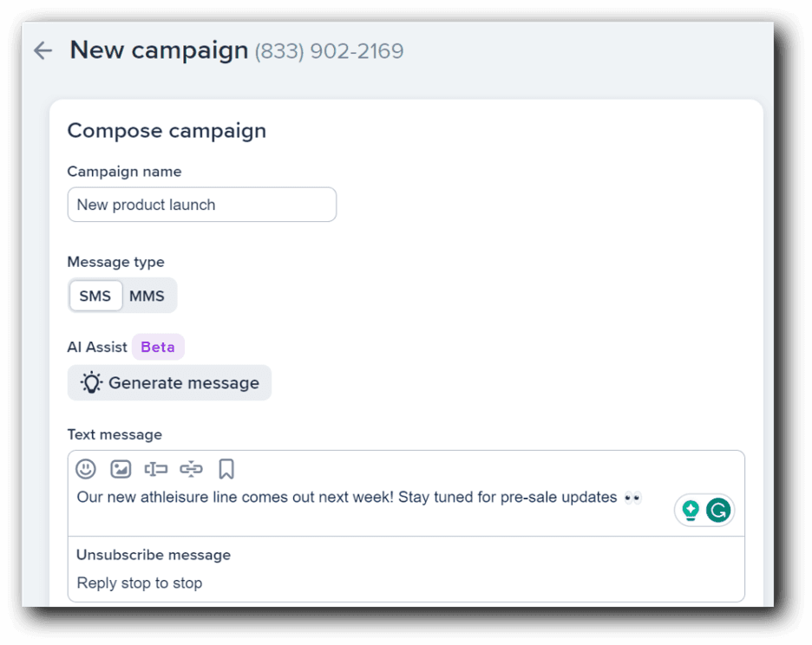Click the phone number (833) 902-2169

tap(328, 51)
